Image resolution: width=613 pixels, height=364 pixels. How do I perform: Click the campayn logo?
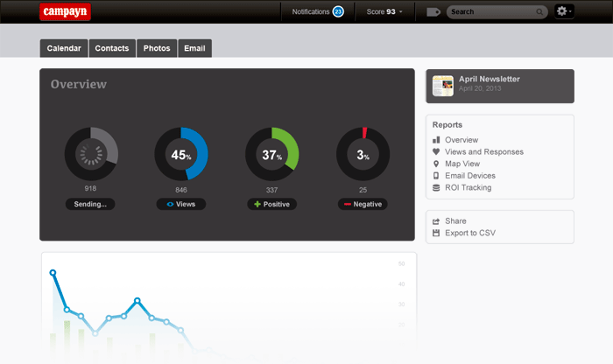click(66, 11)
